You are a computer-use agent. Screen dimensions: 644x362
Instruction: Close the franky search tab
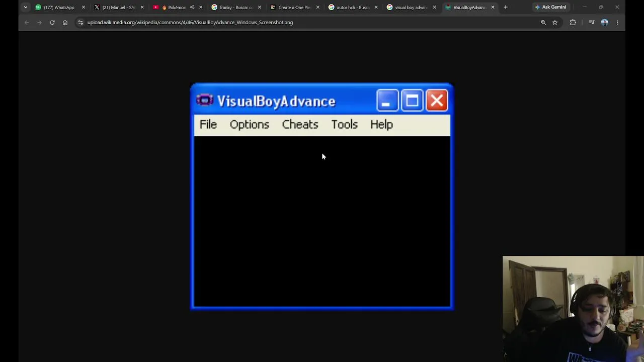pos(259,7)
